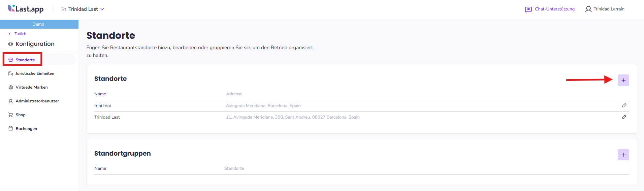
Task: Click the Konfiguration gear icon
Action: tap(11, 44)
